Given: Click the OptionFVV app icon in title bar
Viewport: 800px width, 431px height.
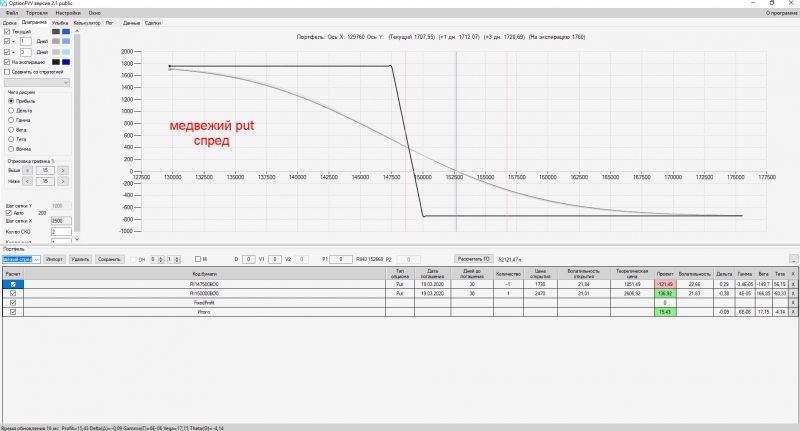Looking at the screenshot, I should pos(4,3).
